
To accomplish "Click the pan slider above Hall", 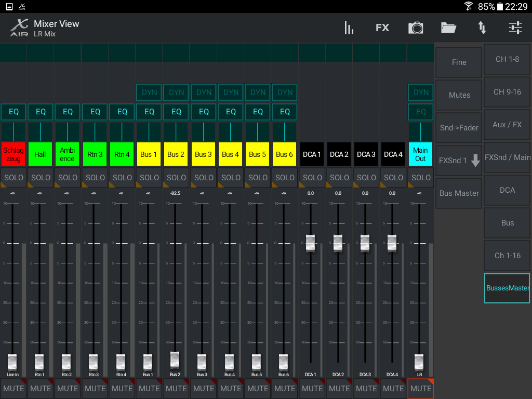I will click(41, 131).
